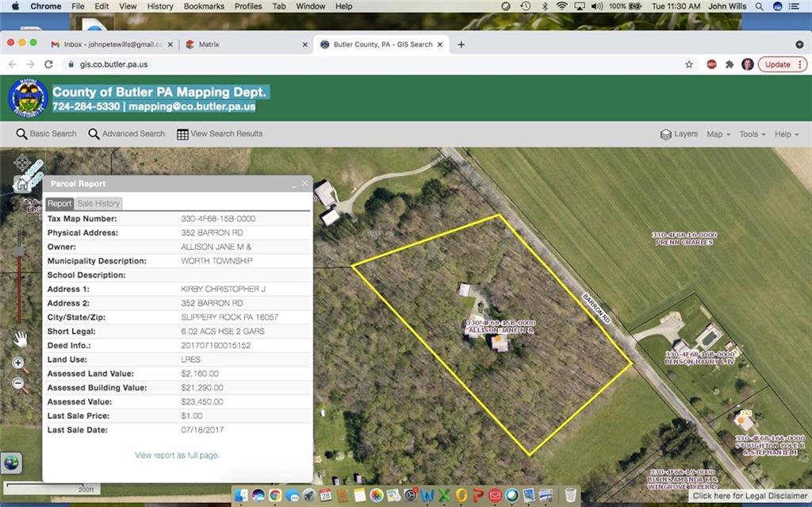Switch to the Report tab
Screen dimensions: 812x507
coord(59,203)
